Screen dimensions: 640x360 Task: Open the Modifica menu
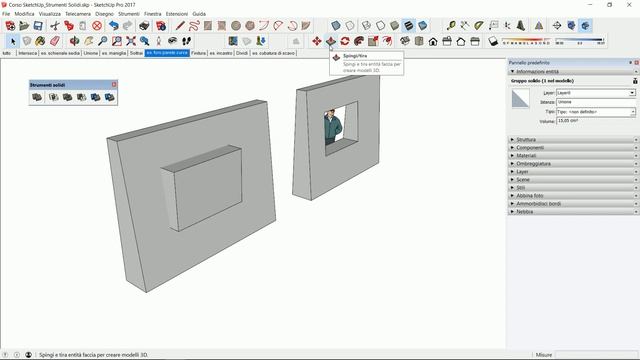tap(24, 14)
